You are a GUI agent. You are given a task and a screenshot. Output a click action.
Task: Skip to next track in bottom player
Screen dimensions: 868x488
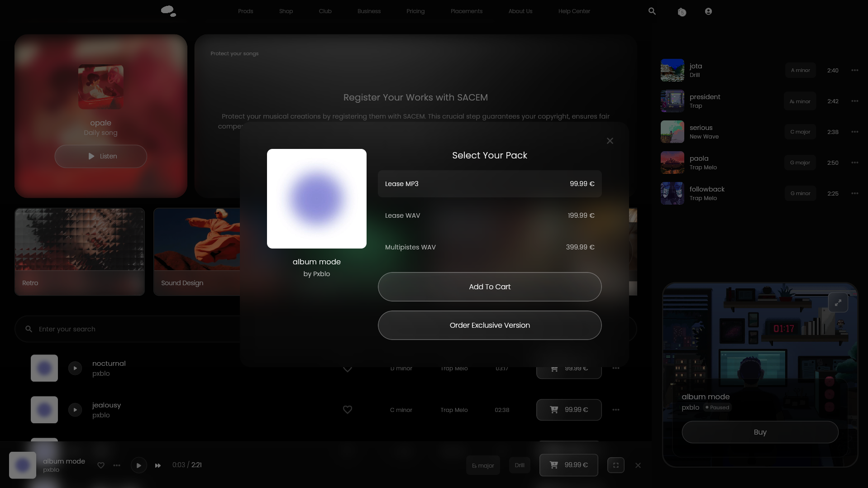tap(157, 465)
